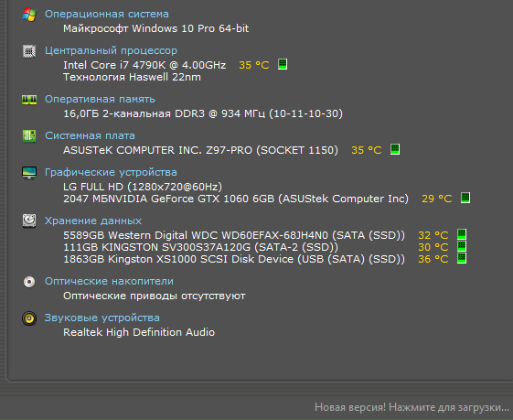Click the hard drive icon for Хранение данных
The width and height of the screenshot is (513, 420).
point(29,221)
